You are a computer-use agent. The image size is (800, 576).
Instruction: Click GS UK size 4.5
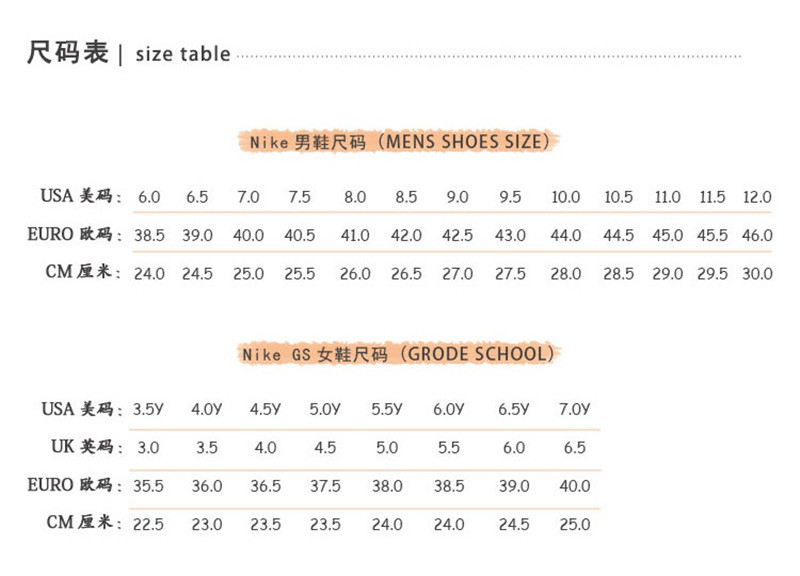tap(325, 447)
